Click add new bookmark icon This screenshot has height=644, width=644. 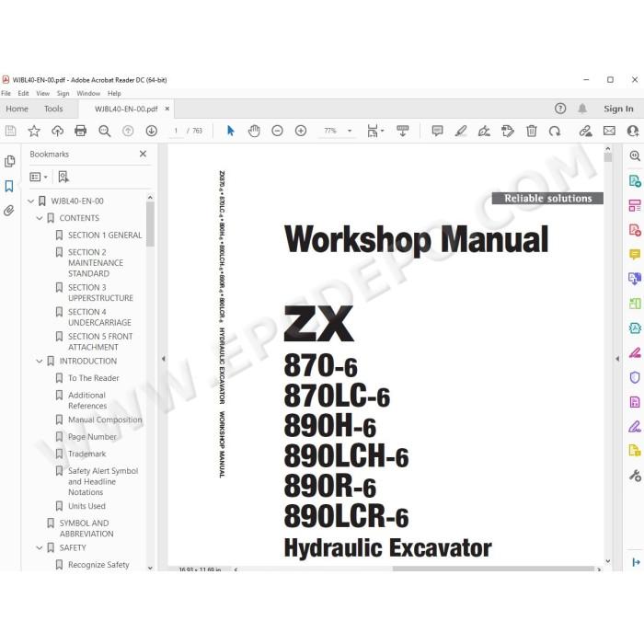63,177
